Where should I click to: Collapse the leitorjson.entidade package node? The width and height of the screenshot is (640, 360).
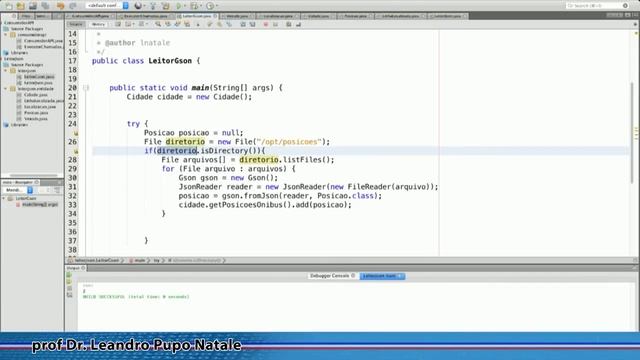coord(6,89)
